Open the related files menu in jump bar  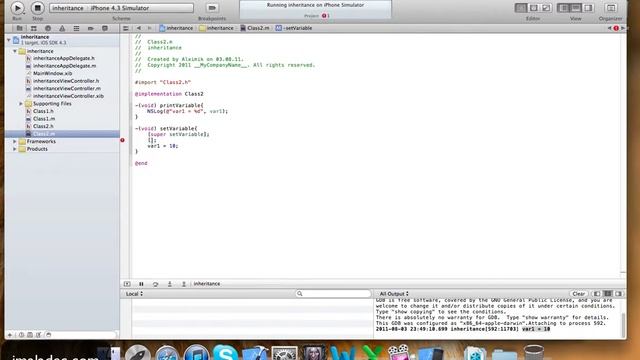tap(126, 28)
